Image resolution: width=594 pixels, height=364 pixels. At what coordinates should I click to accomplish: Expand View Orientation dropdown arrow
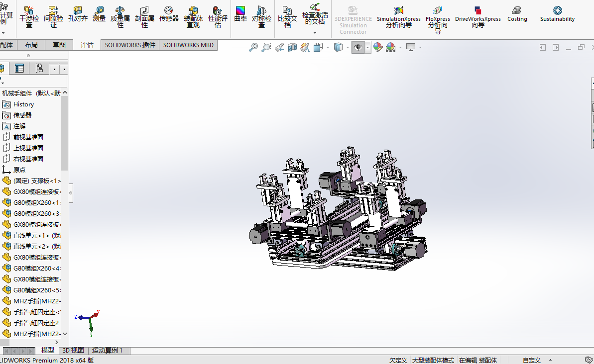coord(327,48)
